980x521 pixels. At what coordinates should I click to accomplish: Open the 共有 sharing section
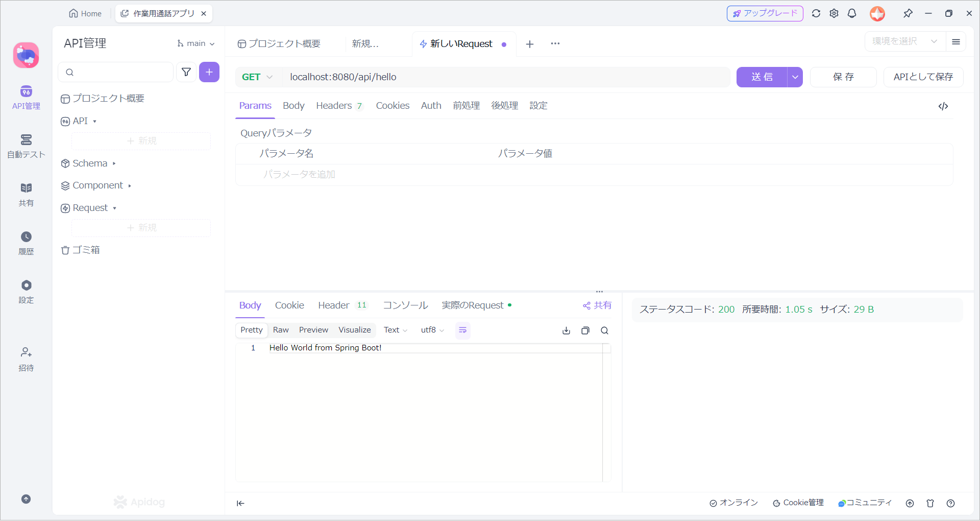point(26,195)
